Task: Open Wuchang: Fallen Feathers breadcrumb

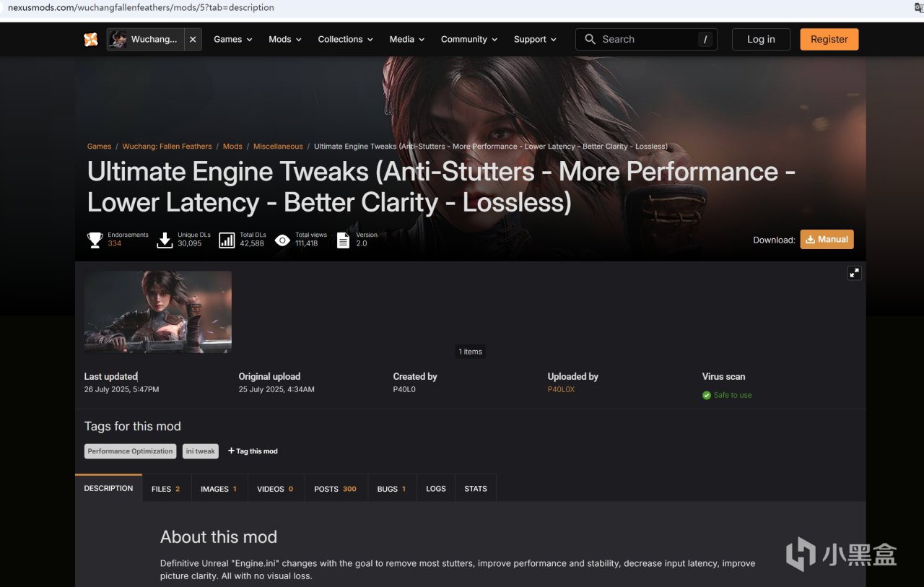Action: point(167,147)
